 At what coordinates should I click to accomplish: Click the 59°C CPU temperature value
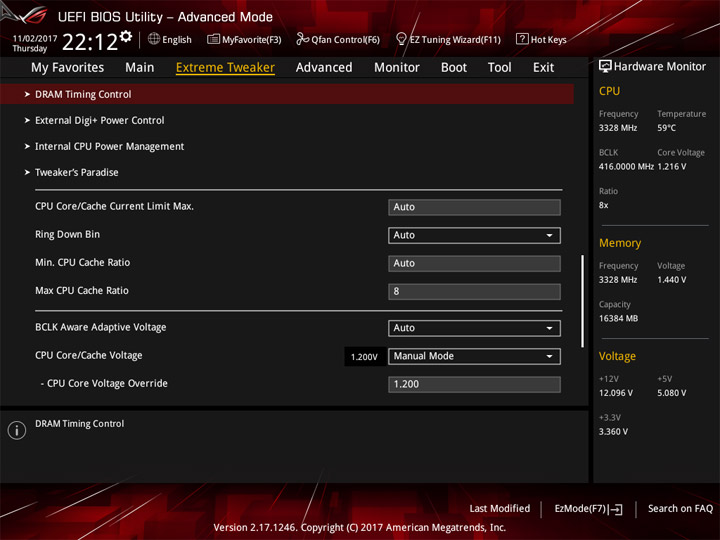tap(666, 128)
